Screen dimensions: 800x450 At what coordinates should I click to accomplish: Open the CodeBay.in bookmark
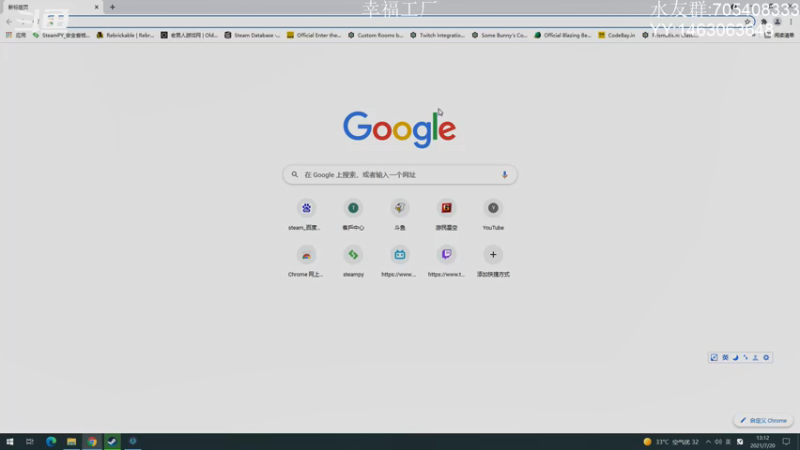[617, 35]
